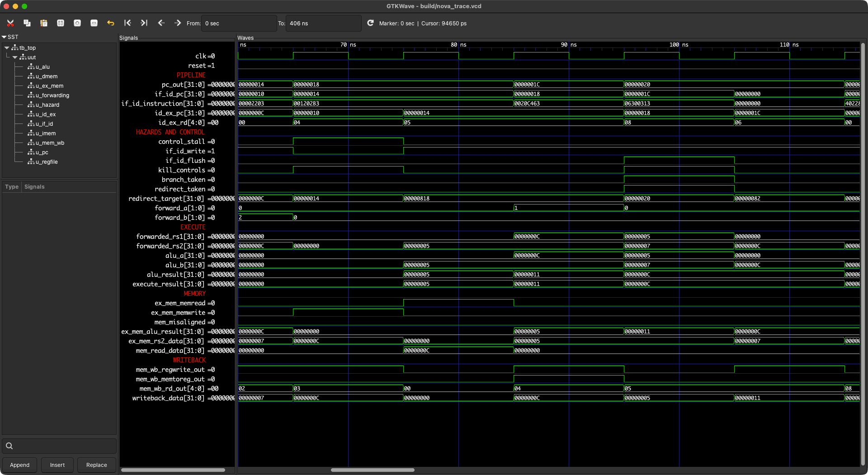Screen dimensions: 868x475
Task: Click the u_forwarding module icon
Action: 31,95
